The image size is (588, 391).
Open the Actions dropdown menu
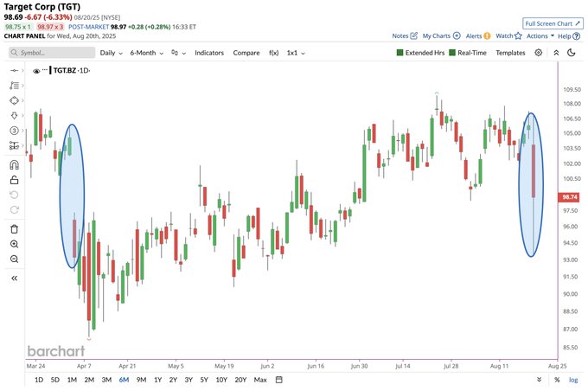click(x=540, y=36)
